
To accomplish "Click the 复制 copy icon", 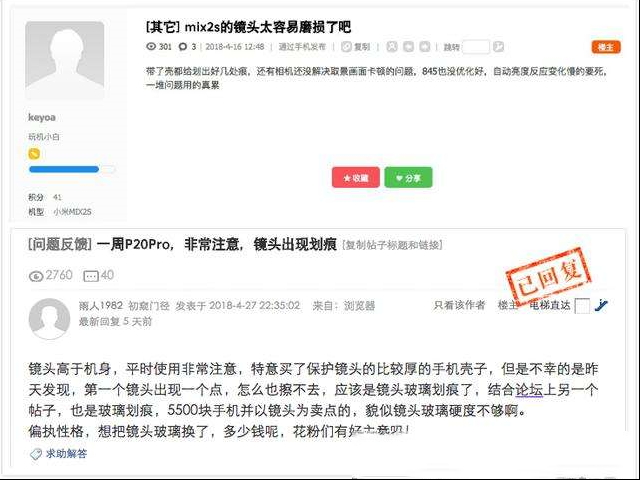I will pyautogui.click(x=346, y=47).
